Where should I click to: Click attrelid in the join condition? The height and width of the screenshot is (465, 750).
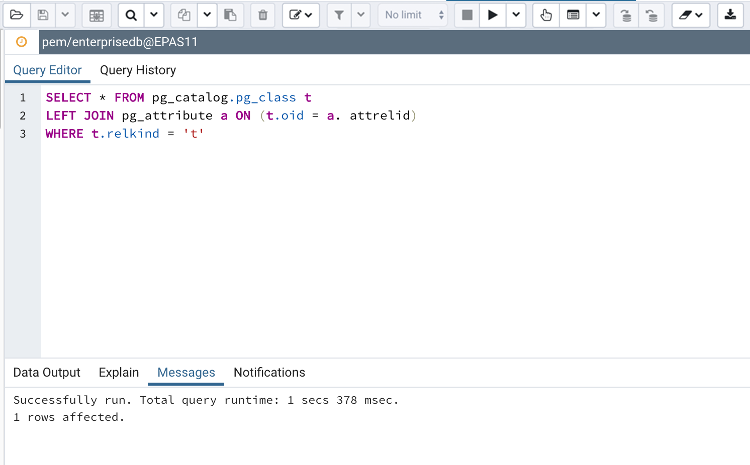click(380, 116)
